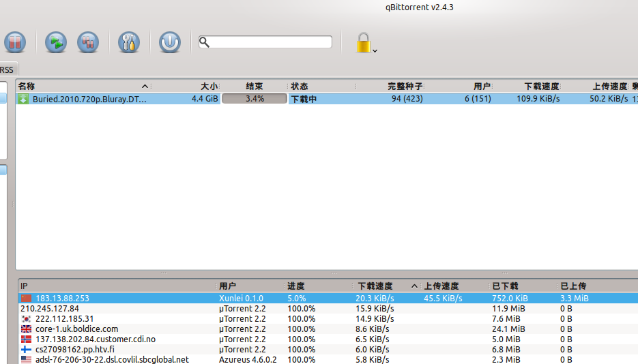Image resolution: width=638 pixels, height=364 pixels.
Task: Sort torrents by 完整种子 column
Action: pyautogui.click(x=390, y=86)
